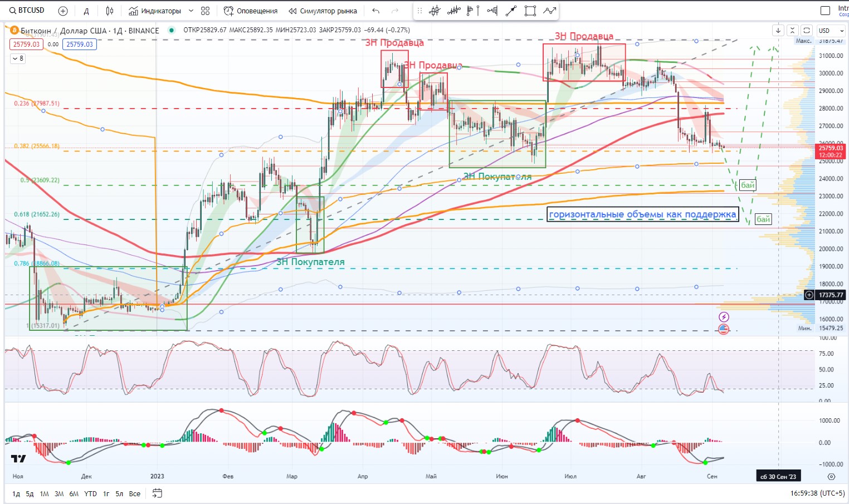
Task: Grab the favorites toolbar drag handle
Action: click(x=419, y=11)
